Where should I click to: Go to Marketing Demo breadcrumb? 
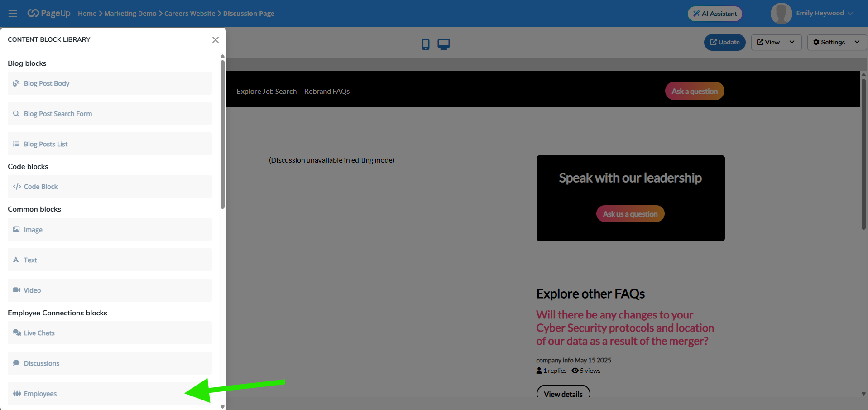click(x=130, y=14)
